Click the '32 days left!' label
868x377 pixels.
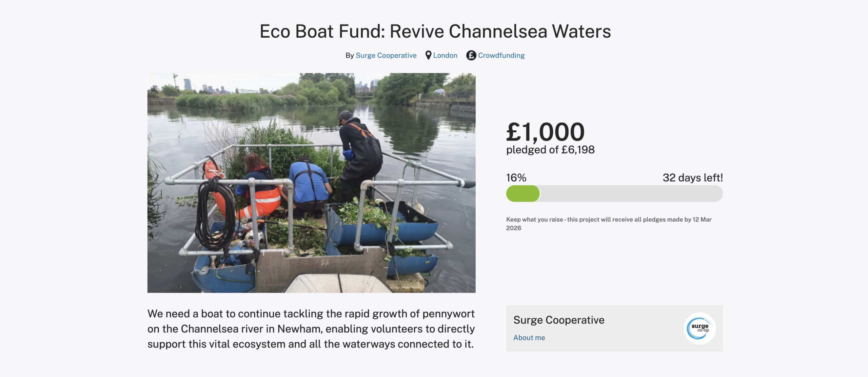point(692,177)
